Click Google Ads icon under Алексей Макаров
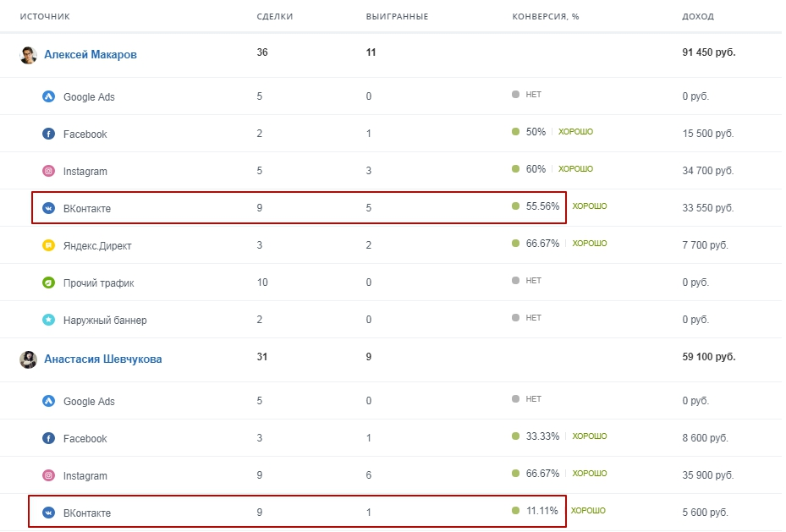Image resolution: width=786 pixels, height=532 pixels. tap(48, 96)
